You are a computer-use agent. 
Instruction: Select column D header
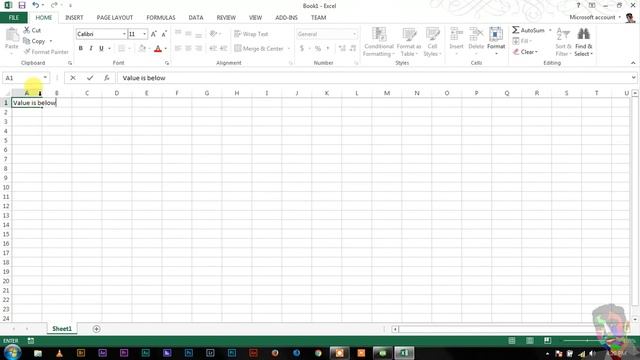[117, 93]
